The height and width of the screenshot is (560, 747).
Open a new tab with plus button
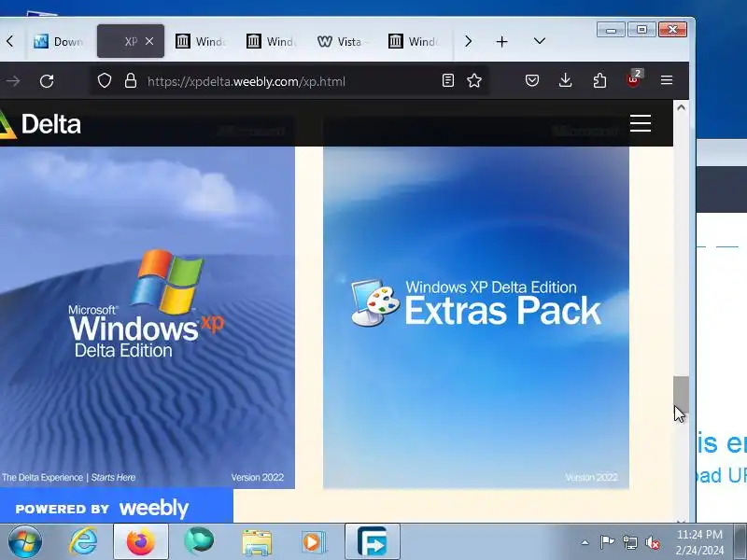click(501, 42)
